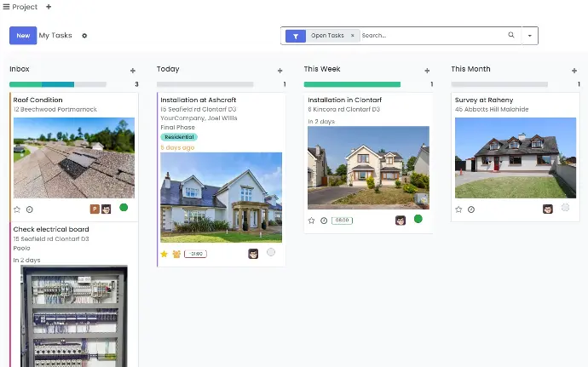This screenshot has height=367, width=588.
Task: Unstar the Installation at Ashcroft task
Action: pyautogui.click(x=164, y=254)
